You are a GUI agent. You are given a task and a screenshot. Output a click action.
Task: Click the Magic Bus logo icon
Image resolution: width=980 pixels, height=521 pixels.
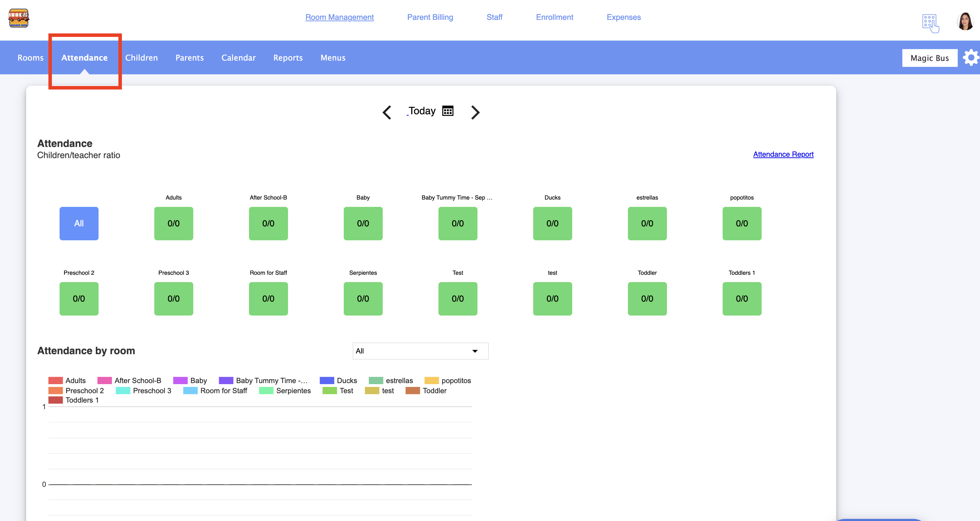point(19,18)
